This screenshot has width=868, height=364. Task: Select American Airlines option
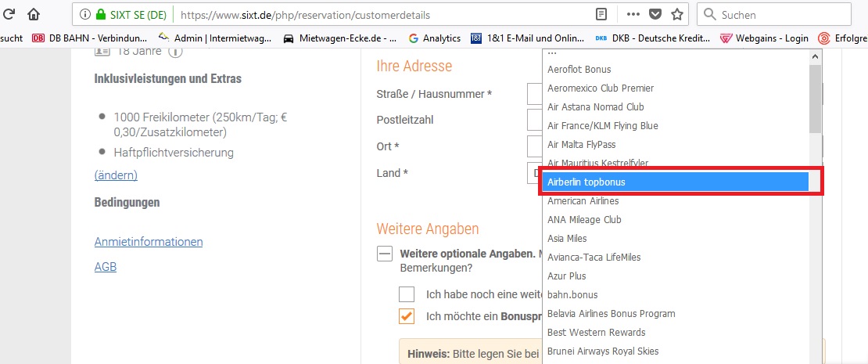pos(675,200)
